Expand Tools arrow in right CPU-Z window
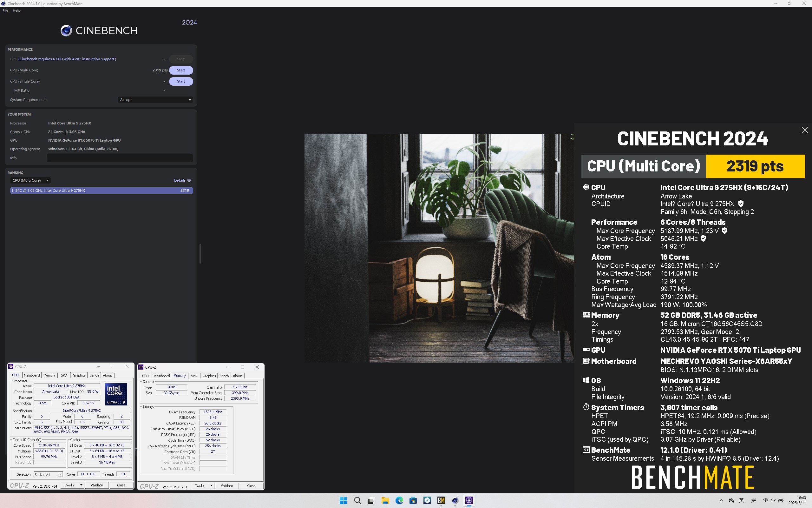Screen dimensions: 812x508 click(x=211, y=486)
